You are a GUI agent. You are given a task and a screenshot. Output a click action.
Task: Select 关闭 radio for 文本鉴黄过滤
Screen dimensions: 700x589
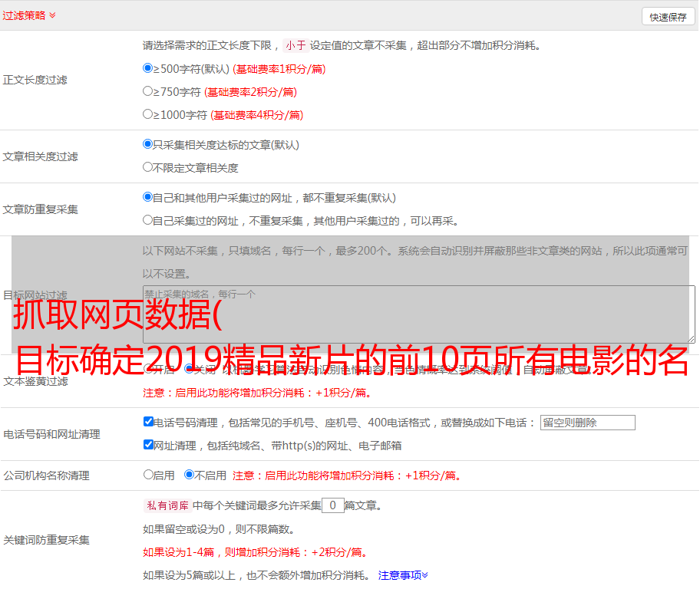[x=189, y=369]
